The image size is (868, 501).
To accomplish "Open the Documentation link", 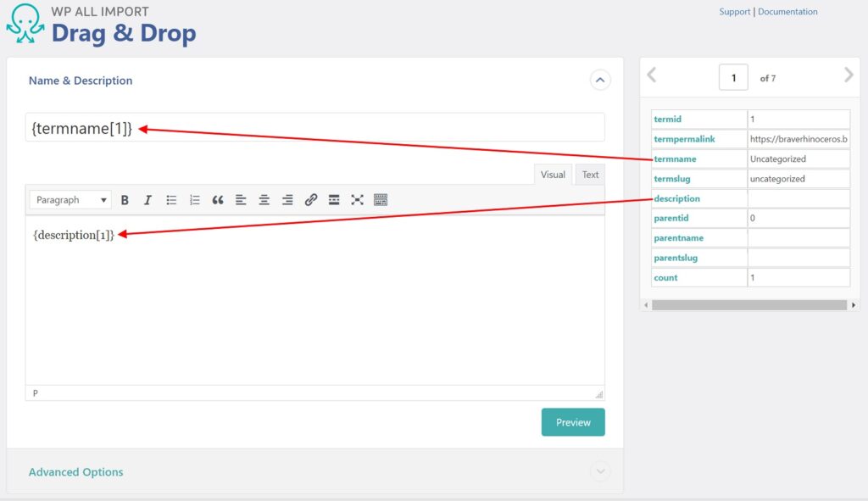I will (787, 12).
